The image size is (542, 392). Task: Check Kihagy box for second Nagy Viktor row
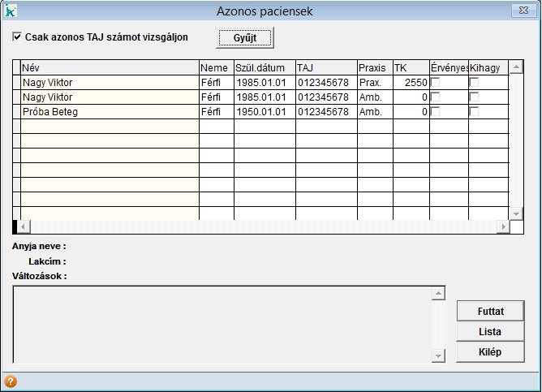[474, 97]
